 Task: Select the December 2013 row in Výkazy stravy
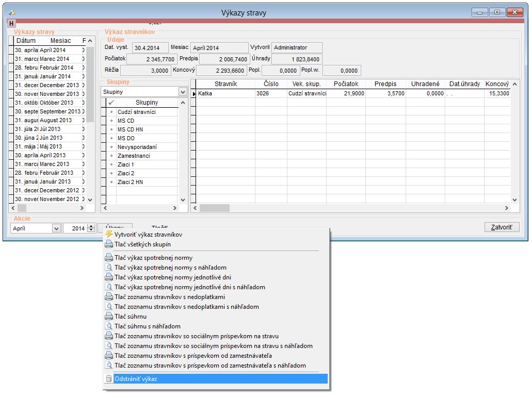point(59,85)
